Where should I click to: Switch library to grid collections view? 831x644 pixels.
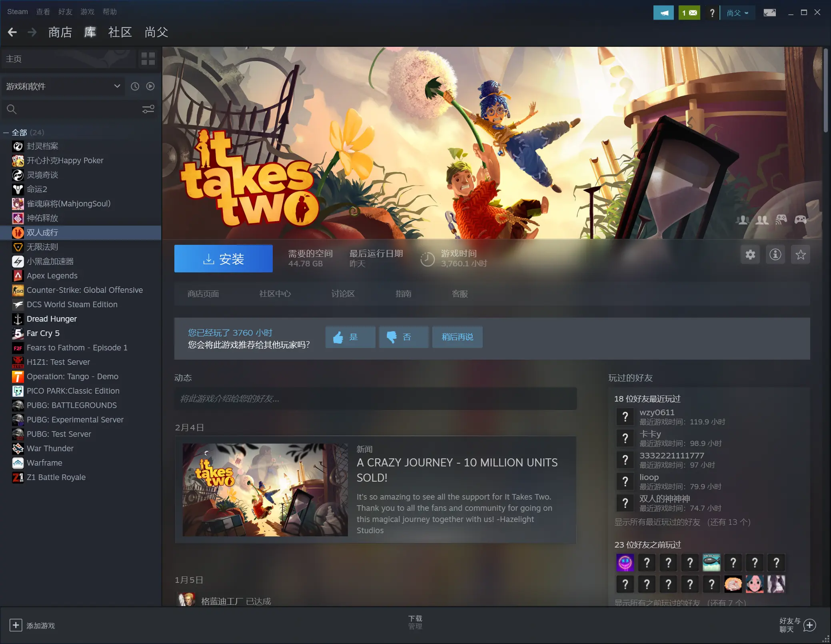coord(148,59)
